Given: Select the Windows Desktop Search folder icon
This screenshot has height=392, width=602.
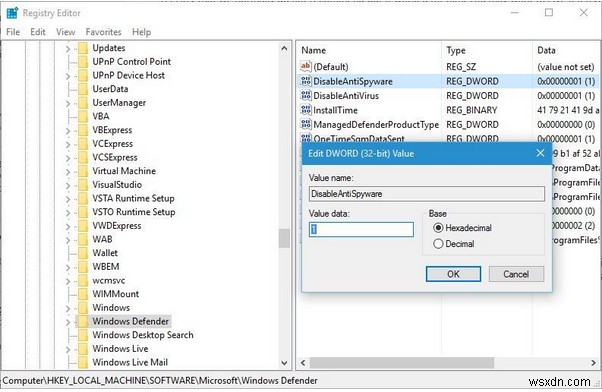Looking at the screenshot, I should tap(83, 335).
